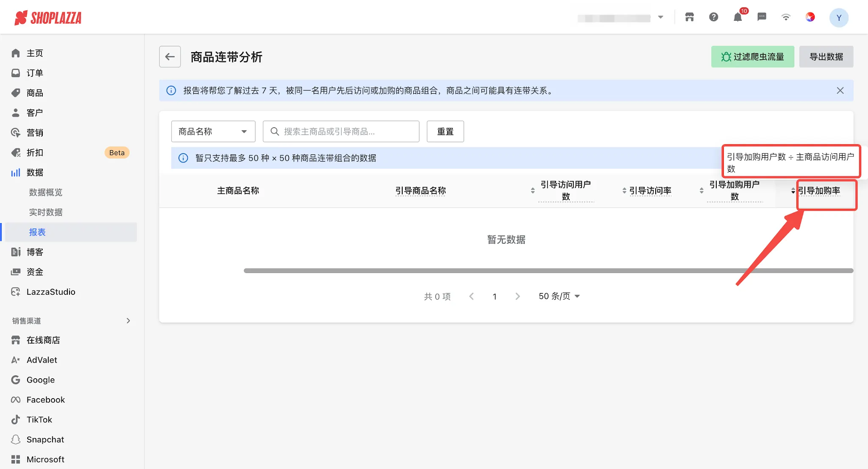Click the info icon in the top banner
This screenshot has width=868, height=469.
click(x=171, y=90)
